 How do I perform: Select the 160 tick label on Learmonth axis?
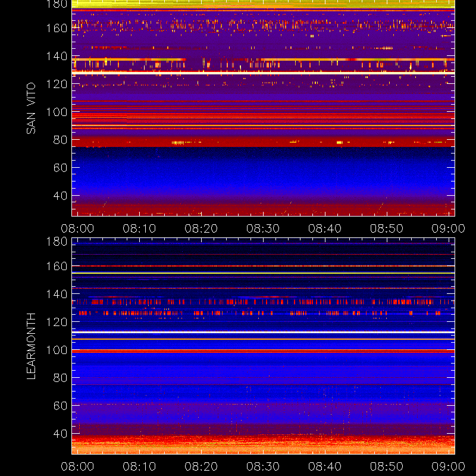(57, 266)
